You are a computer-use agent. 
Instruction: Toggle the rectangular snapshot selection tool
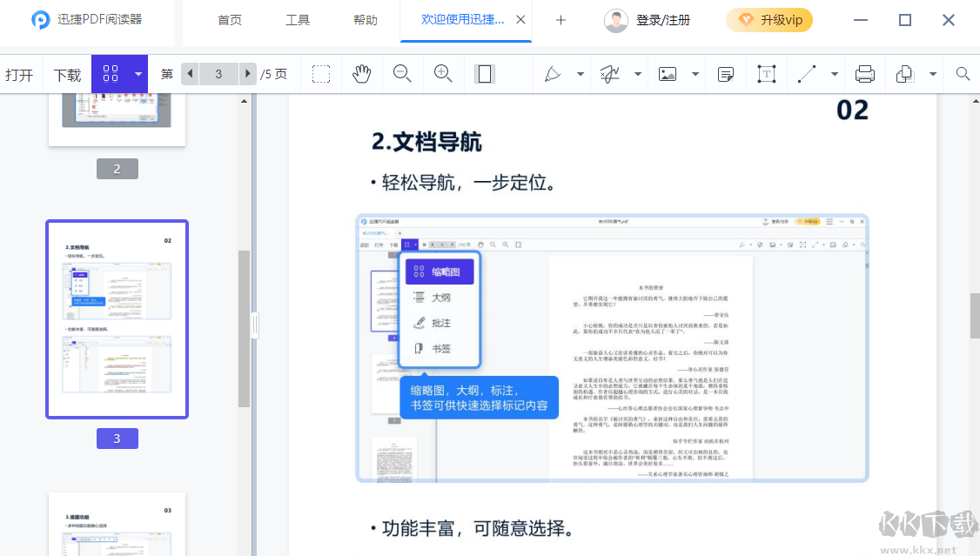[320, 74]
